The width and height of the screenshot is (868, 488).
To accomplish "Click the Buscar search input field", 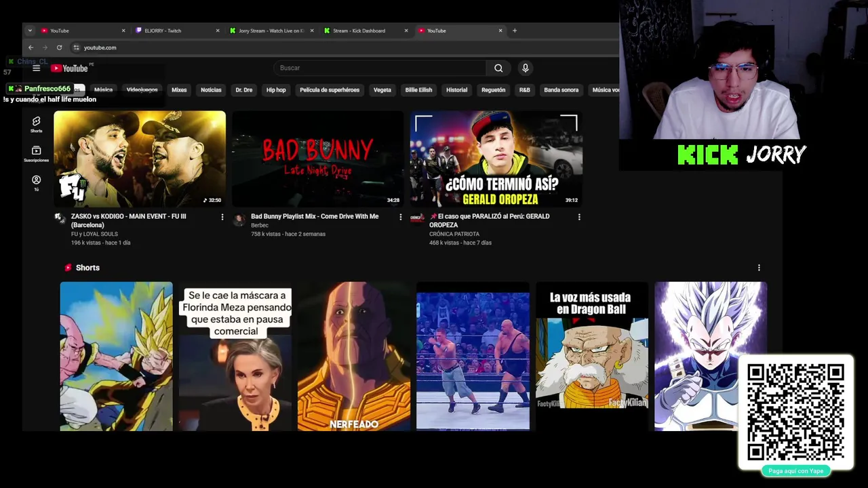I will (x=380, y=68).
